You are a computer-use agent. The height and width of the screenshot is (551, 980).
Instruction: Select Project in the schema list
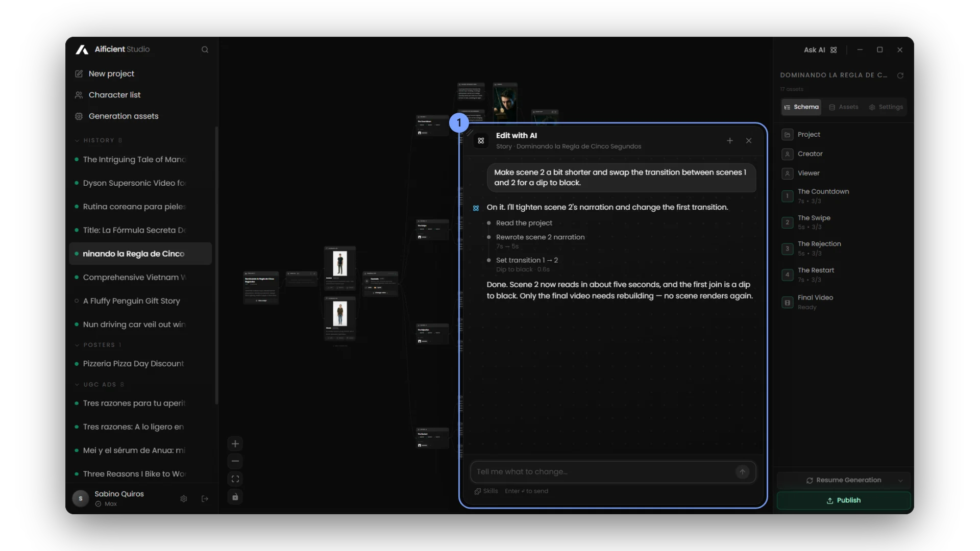[844, 135]
